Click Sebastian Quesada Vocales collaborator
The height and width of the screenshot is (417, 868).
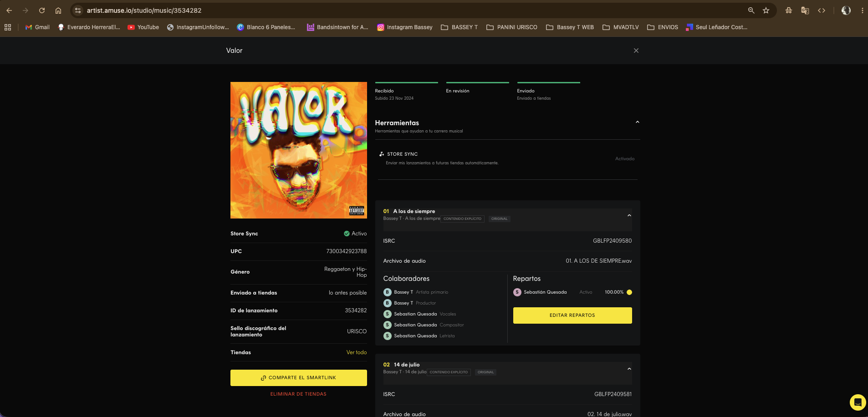click(420, 314)
